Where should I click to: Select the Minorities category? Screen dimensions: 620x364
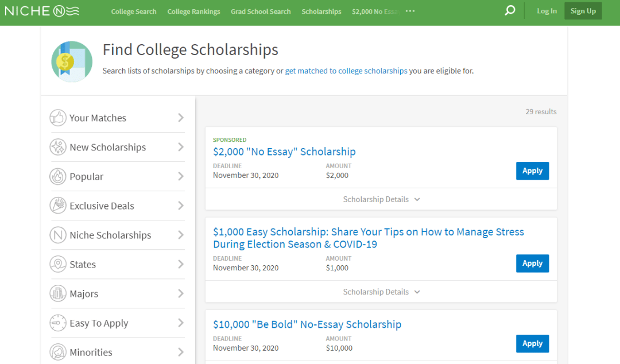click(91, 352)
